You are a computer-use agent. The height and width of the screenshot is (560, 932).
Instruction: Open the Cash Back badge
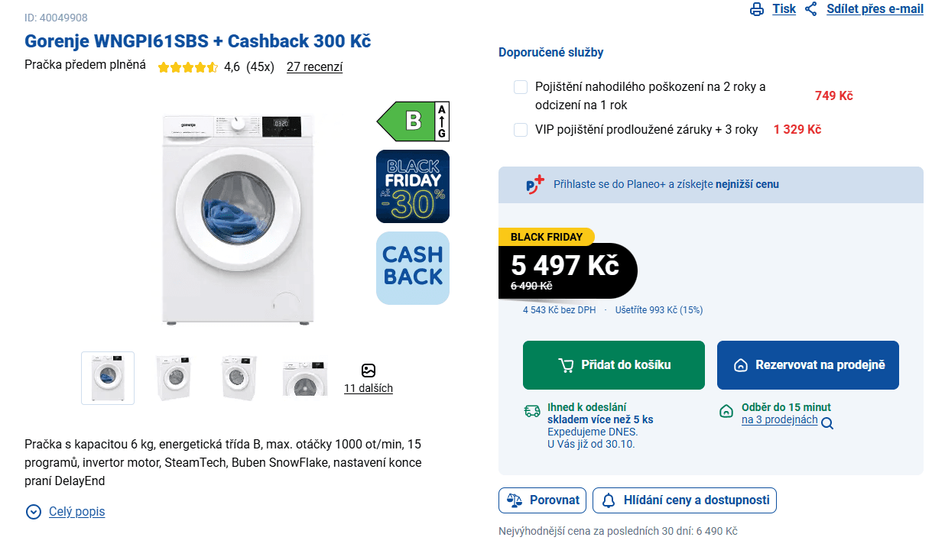(412, 267)
